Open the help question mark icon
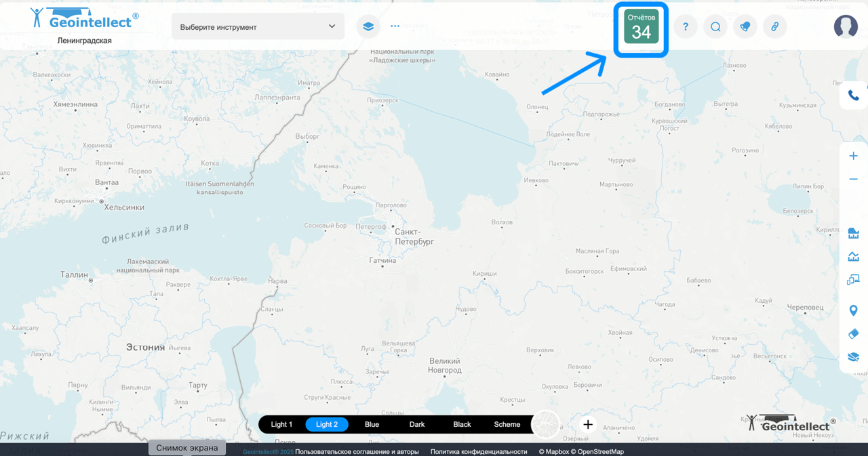This screenshot has height=456, width=868. click(686, 27)
